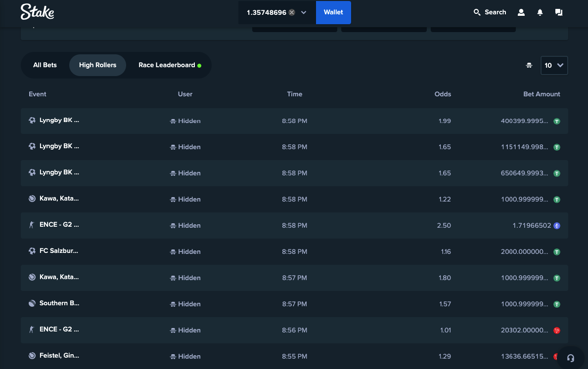588x369 pixels.
Task: Click Tether coin icon next to 400399.9995
Action: 557,121
